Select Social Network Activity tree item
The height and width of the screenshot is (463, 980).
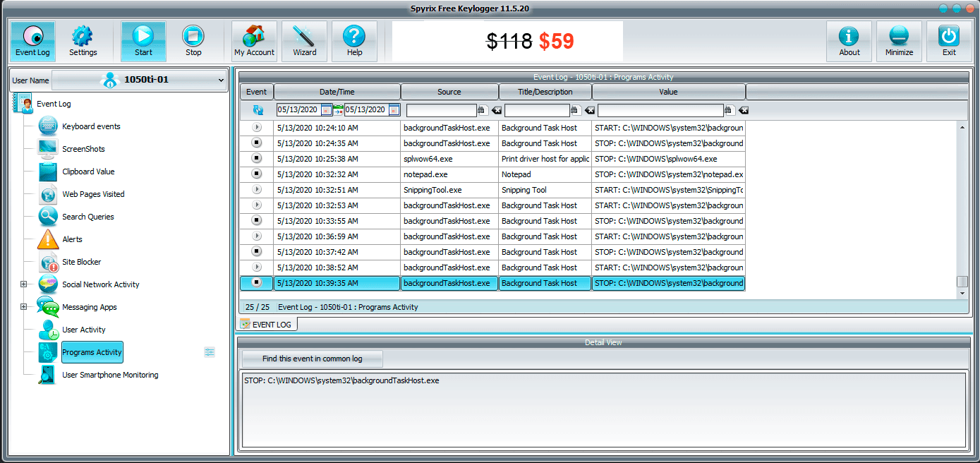101,284
